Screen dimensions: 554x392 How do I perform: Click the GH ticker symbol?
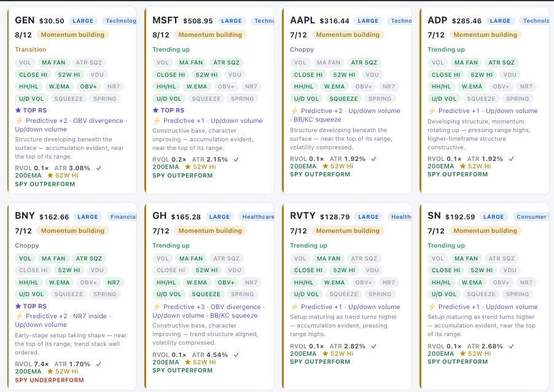pos(159,216)
